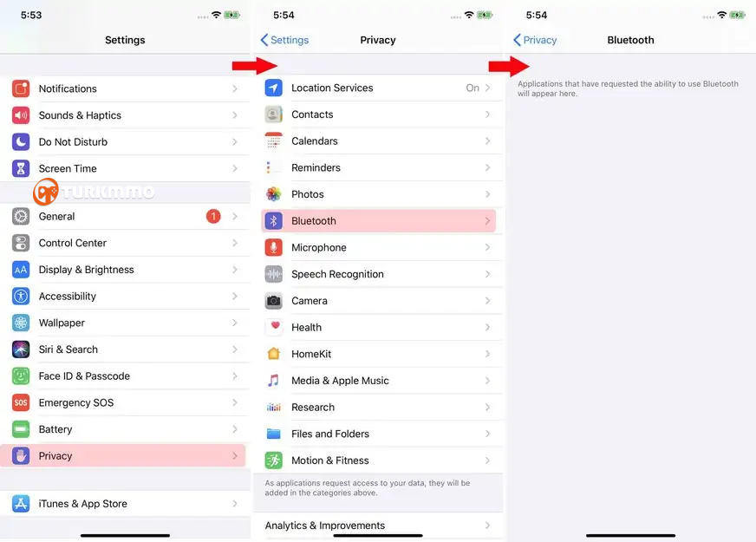
Task: Tap the Screen Time hourglass icon
Action: tap(21, 168)
